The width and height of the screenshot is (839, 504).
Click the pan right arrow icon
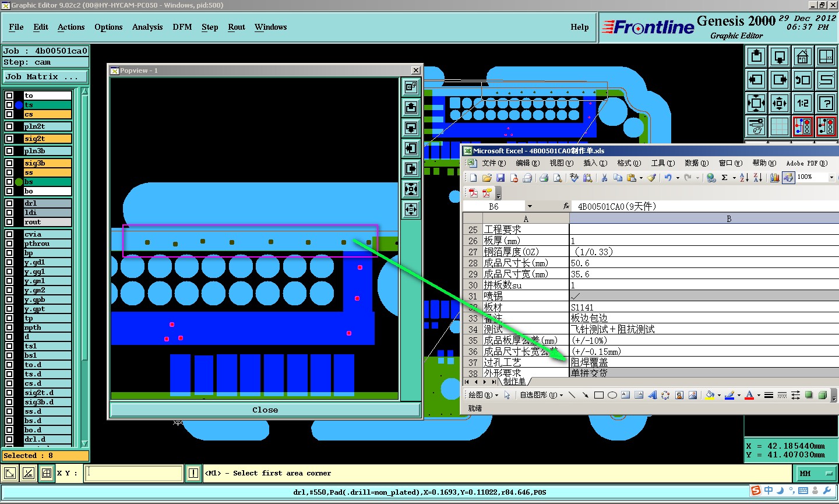pyautogui.click(x=780, y=80)
